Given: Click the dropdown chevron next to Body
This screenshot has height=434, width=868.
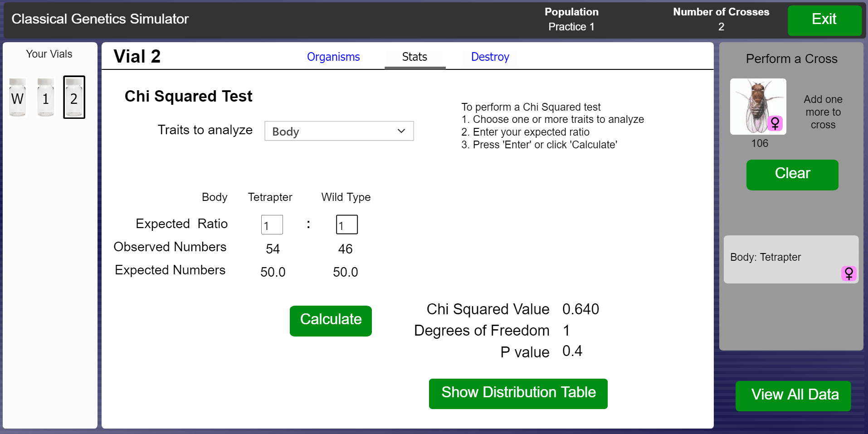Looking at the screenshot, I should pos(401,131).
